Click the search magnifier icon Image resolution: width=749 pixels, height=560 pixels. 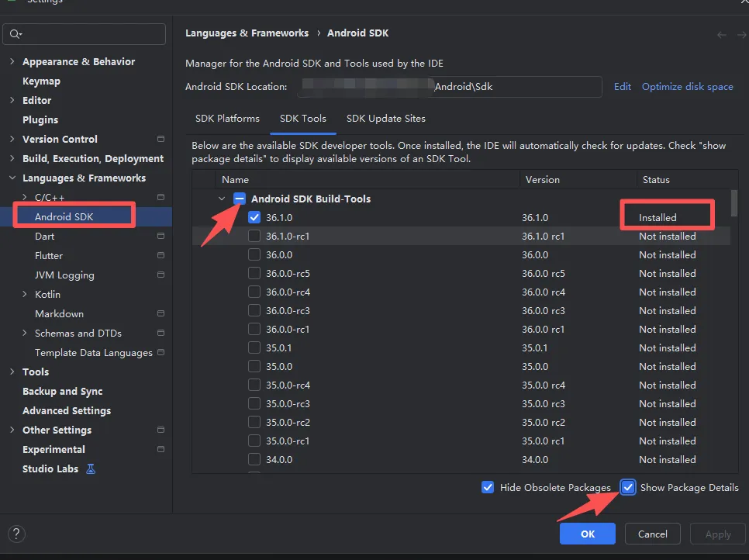pos(16,34)
